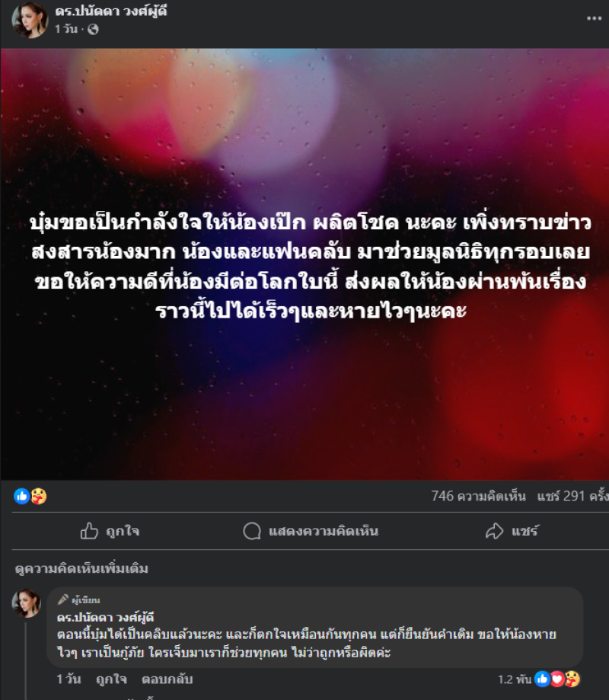Viewport: 609px width, 700px height.
Task: Expand ดูความคิดเห็นเพิ่มเติม to view more comments
Action: coord(81,568)
